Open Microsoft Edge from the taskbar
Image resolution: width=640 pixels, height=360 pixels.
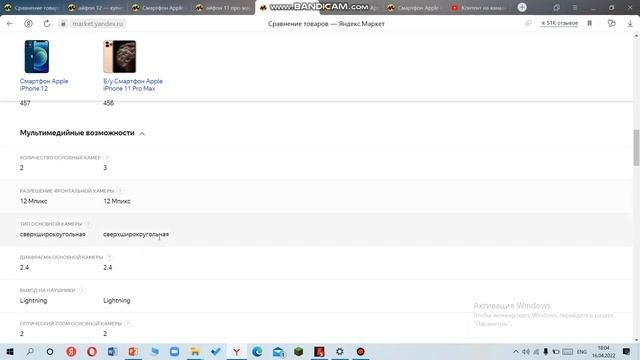coord(257,351)
